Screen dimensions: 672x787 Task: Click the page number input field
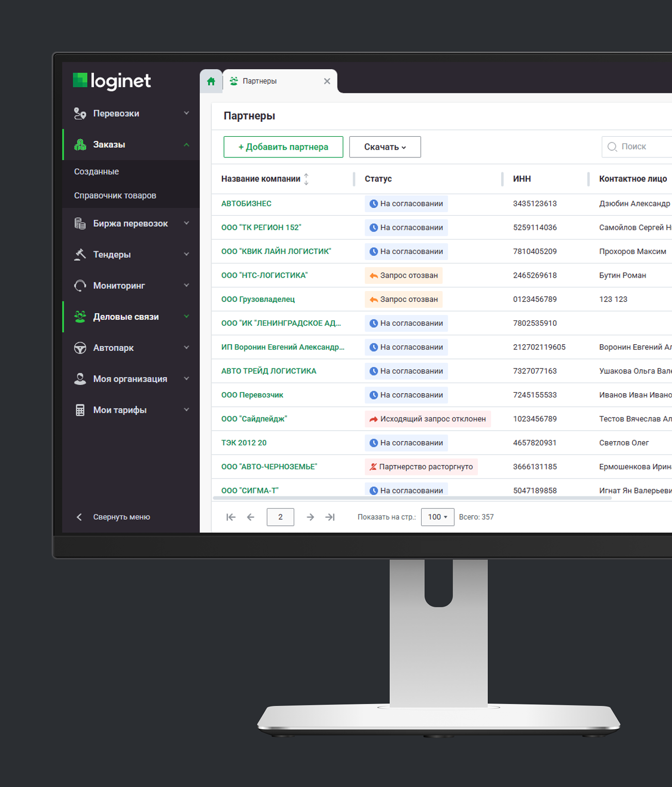tap(280, 517)
